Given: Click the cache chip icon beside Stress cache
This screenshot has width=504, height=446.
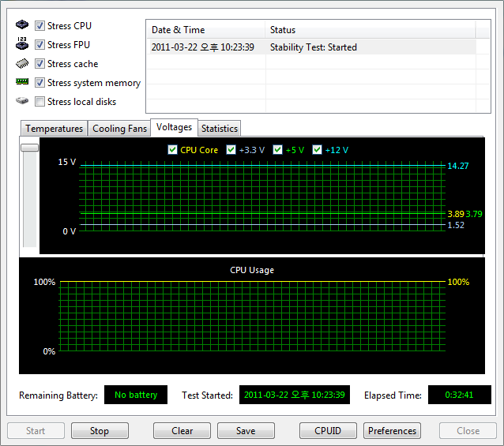Looking at the screenshot, I should 22,63.
